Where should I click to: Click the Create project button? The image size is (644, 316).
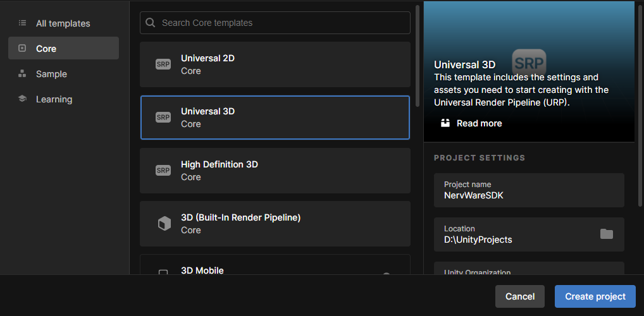pyautogui.click(x=595, y=296)
